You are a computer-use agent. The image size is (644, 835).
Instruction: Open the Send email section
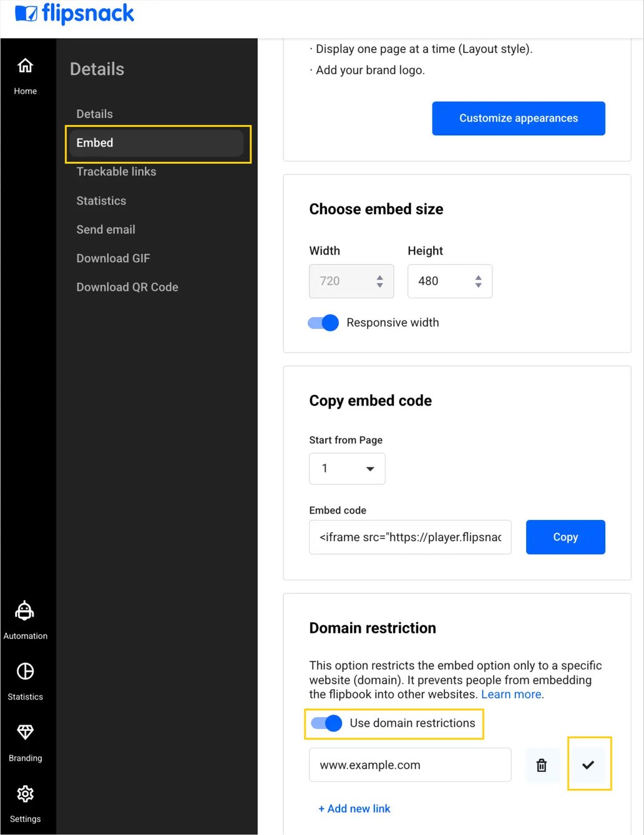tap(105, 229)
